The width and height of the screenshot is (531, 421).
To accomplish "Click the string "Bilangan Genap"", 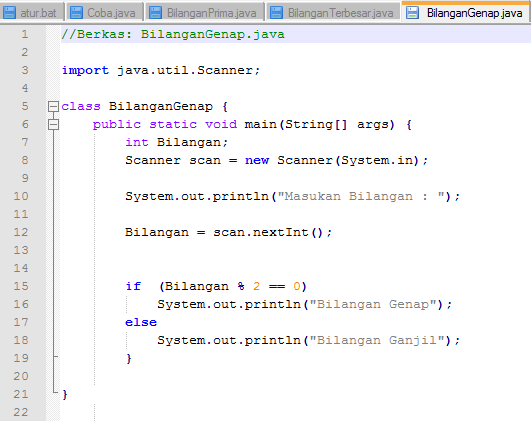I will click(x=373, y=304).
